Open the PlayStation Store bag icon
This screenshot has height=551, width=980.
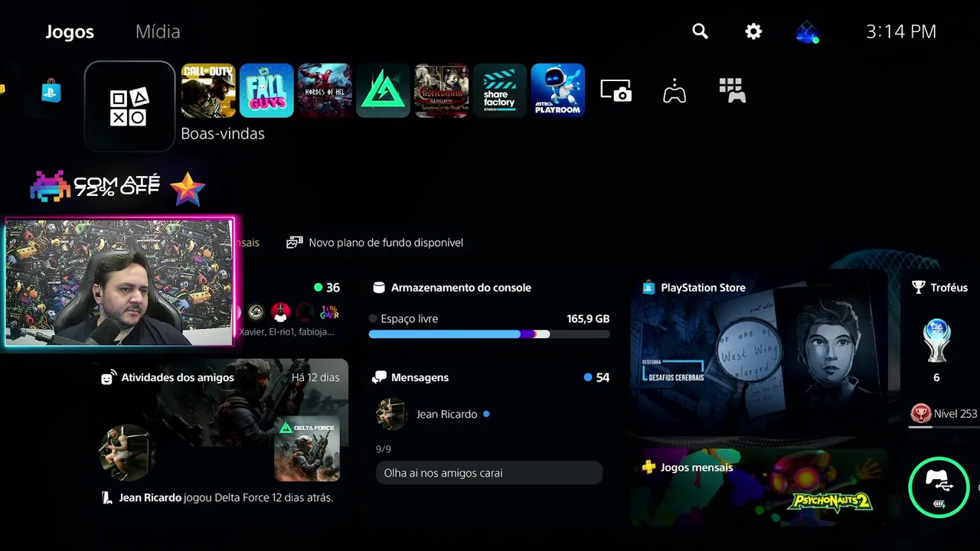tap(51, 91)
